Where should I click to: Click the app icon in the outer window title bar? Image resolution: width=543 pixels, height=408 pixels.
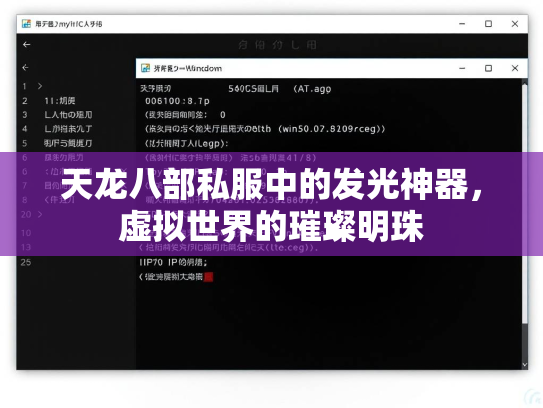26,24
